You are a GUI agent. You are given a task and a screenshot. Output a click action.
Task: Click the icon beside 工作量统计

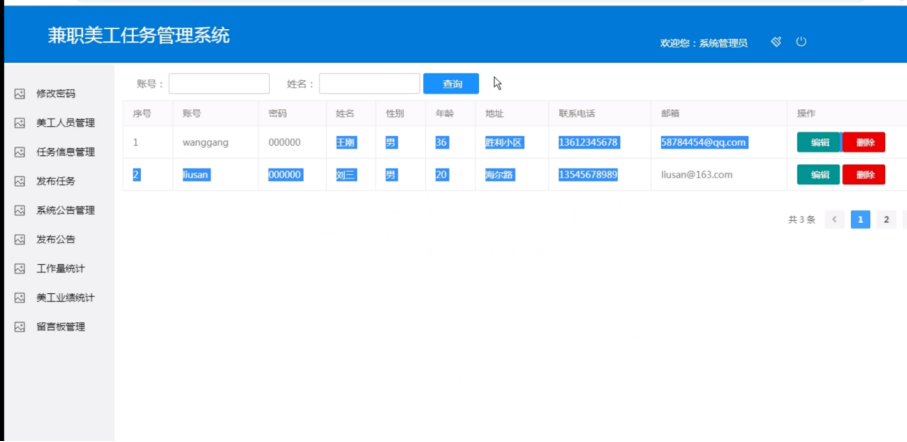(x=20, y=268)
